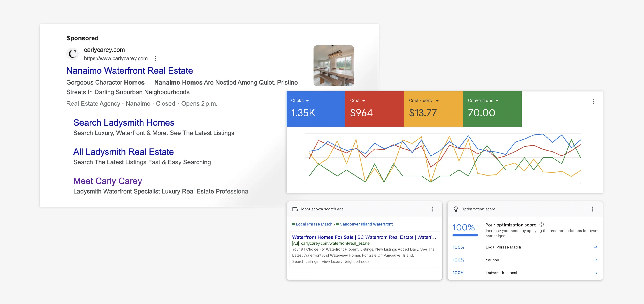This screenshot has width=644, height=304.
Task: Open the All Ladysmith Real Estate sitelink
Action: [124, 152]
